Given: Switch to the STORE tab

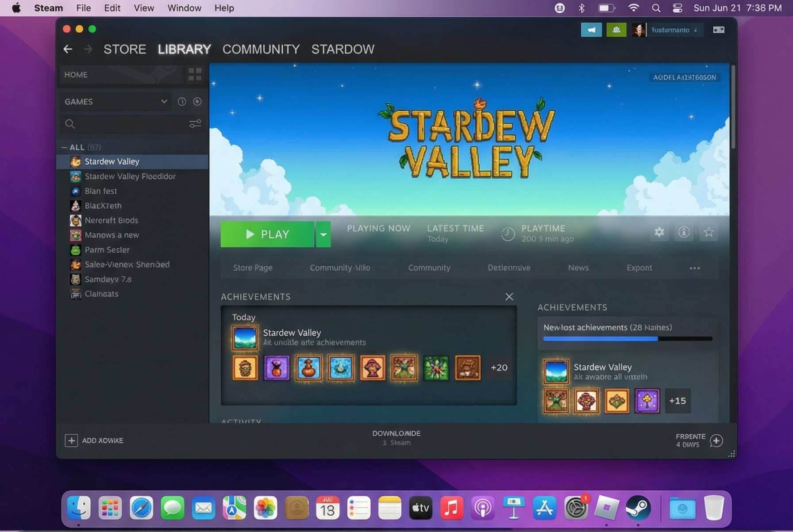Looking at the screenshot, I should tap(124, 49).
